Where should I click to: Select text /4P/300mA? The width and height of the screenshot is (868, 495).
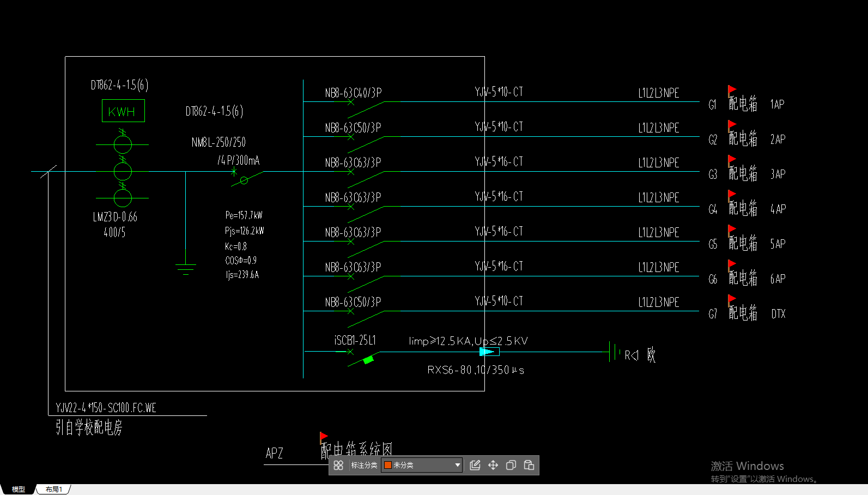coord(238,160)
